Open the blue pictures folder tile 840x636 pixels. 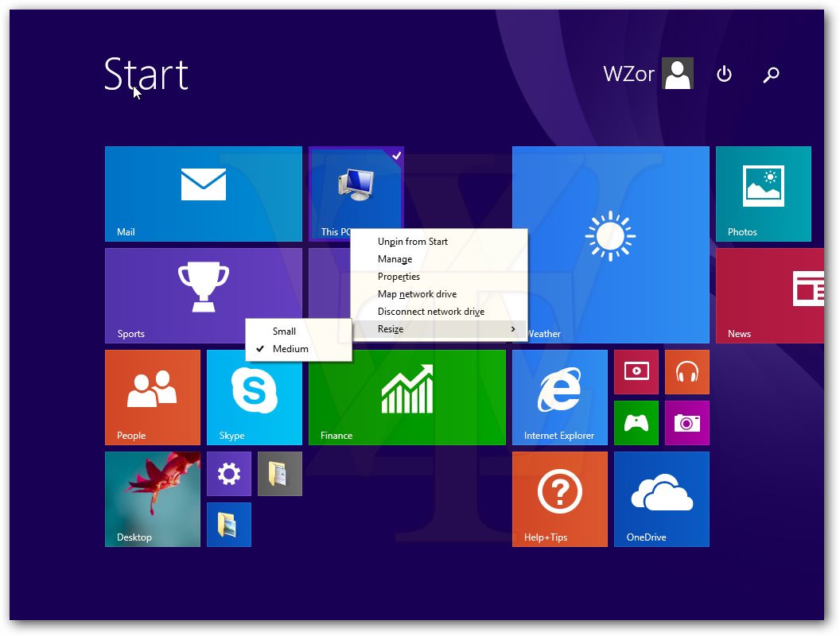[229, 525]
